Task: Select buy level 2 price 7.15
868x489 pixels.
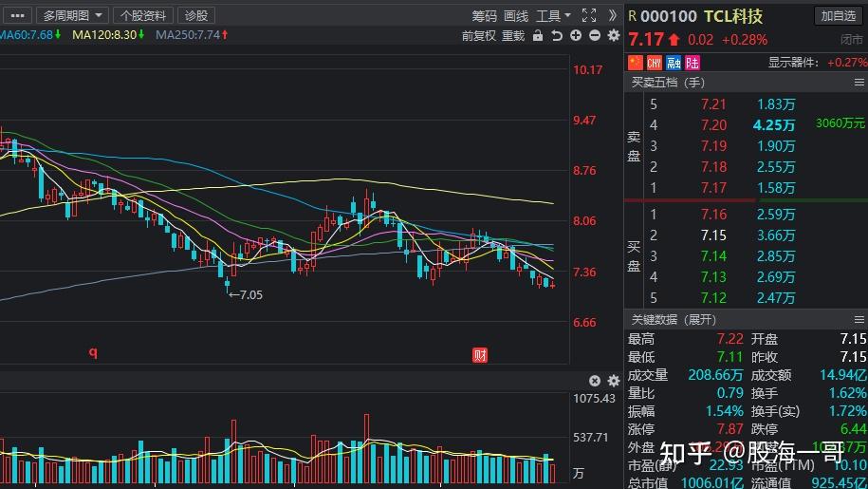Action: (x=713, y=235)
